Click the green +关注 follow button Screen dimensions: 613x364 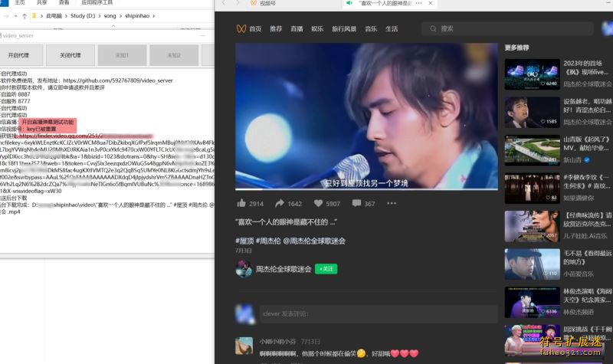pyautogui.click(x=326, y=269)
